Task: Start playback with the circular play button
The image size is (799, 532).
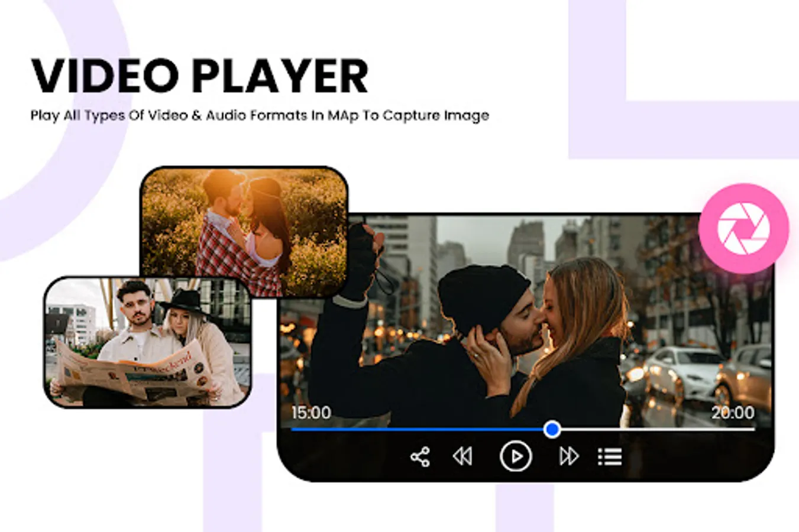Action: point(516,456)
